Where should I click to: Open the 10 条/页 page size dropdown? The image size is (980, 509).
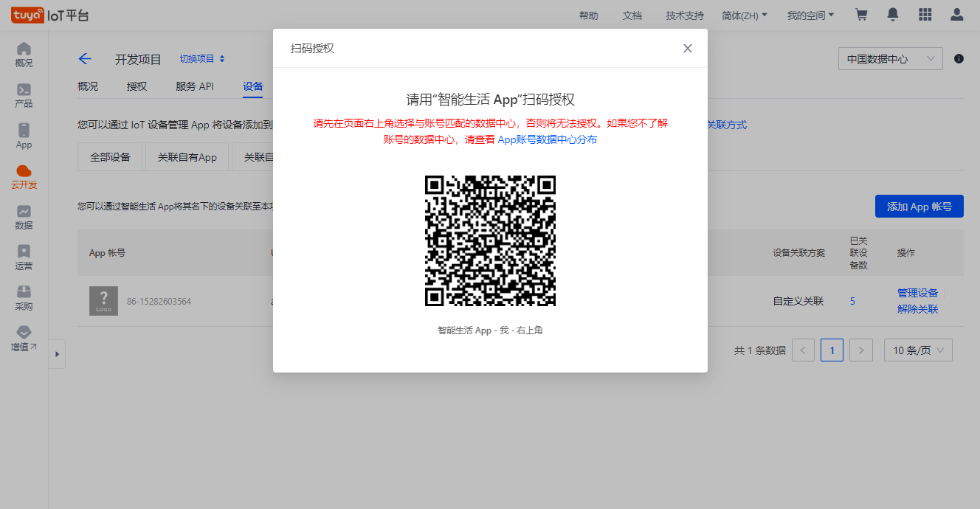tap(918, 350)
